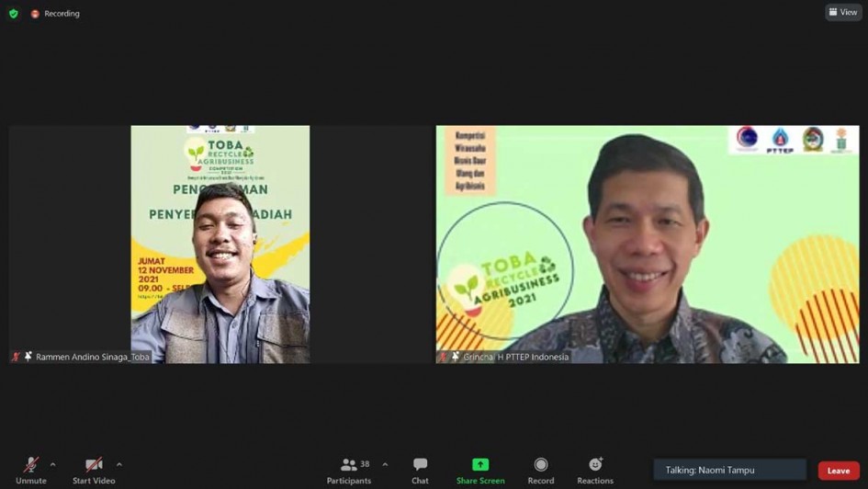
Task: Open the Chat panel
Action: click(420, 471)
